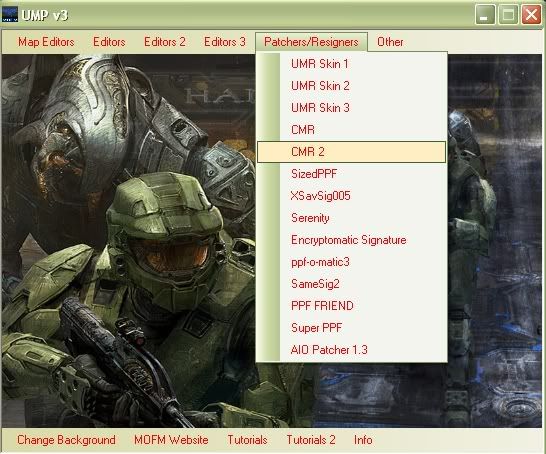This screenshot has height=454, width=546.
Task: Close the UMP v3 window
Action: (531, 15)
